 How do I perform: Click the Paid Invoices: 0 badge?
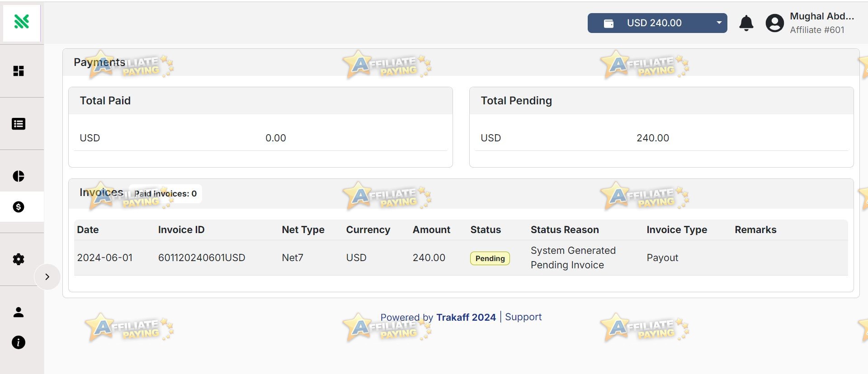click(x=165, y=194)
